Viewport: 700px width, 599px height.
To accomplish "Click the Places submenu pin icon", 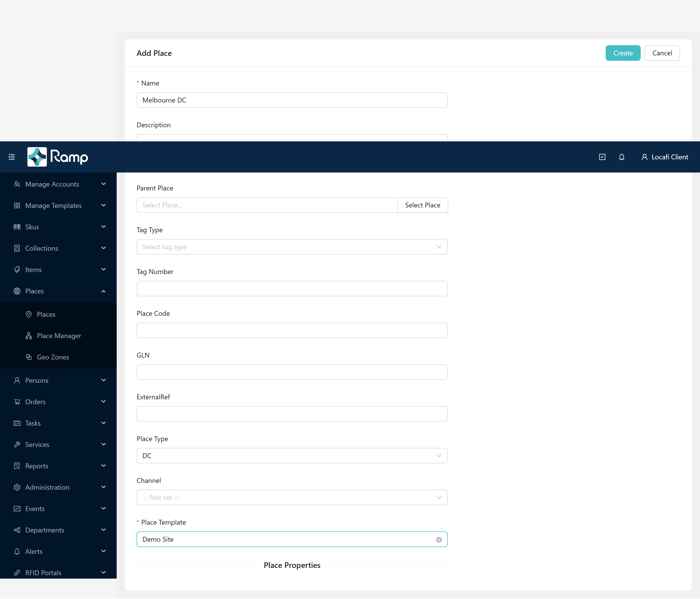I will pyautogui.click(x=29, y=314).
